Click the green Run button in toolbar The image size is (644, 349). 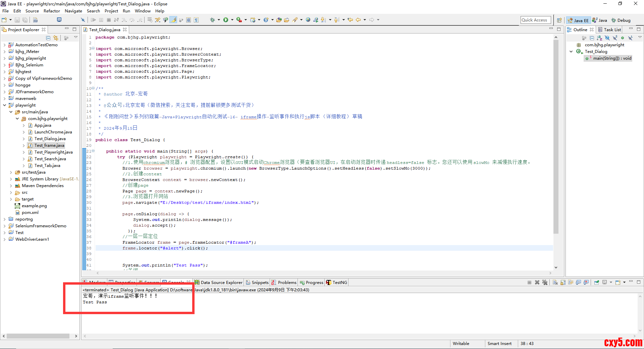pyautogui.click(x=226, y=20)
